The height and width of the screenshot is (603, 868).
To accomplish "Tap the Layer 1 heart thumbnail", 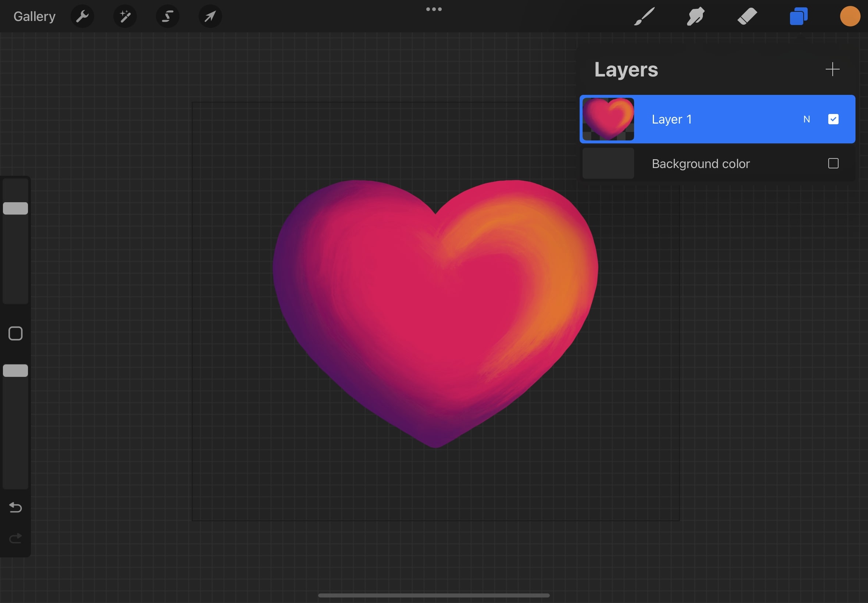I will point(608,119).
